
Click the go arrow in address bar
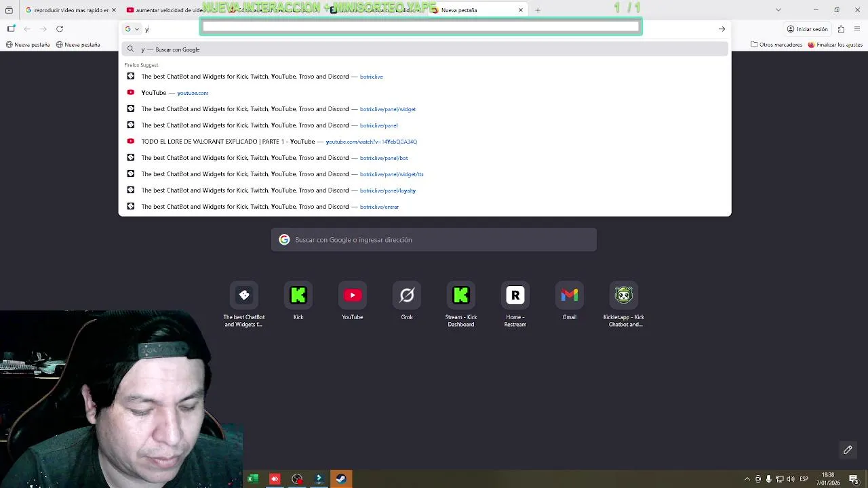[722, 29]
